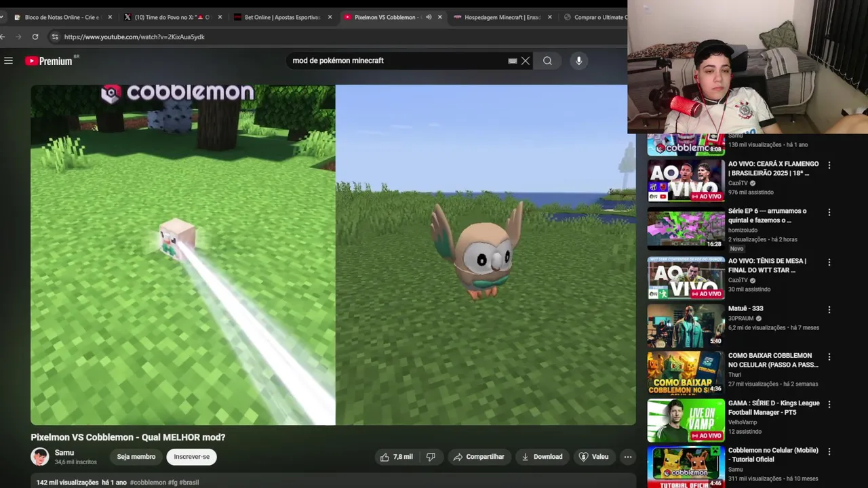The height and width of the screenshot is (488, 868).
Task: Expand description at '142 mil visualizações'
Action: coord(67,483)
